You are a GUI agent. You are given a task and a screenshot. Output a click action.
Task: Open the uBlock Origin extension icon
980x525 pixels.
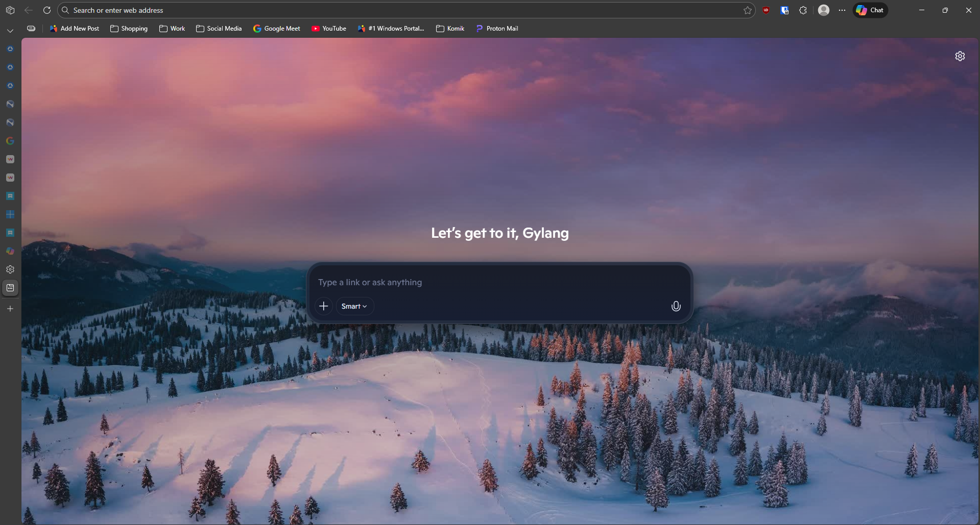pyautogui.click(x=766, y=10)
